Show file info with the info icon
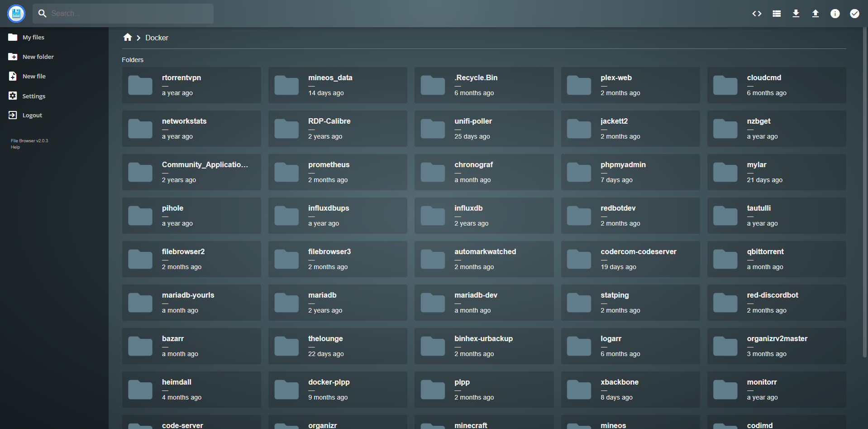Image resolution: width=868 pixels, height=429 pixels. click(835, 14)
